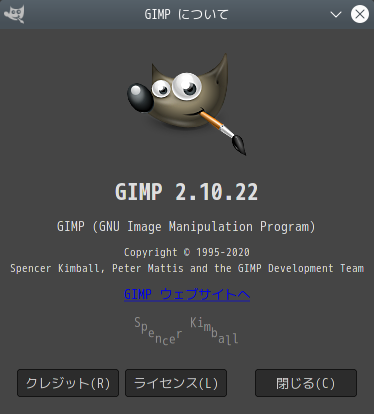Viewport: 374px width, 414px height.
Task: Click the クレジット(R) button
Action: click(68, 383)
